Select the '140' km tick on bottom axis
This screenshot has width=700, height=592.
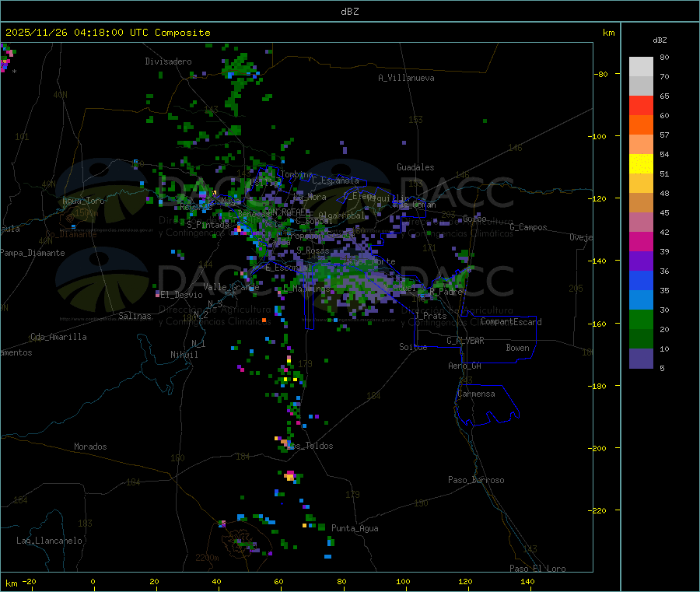[x=527, y=581]
